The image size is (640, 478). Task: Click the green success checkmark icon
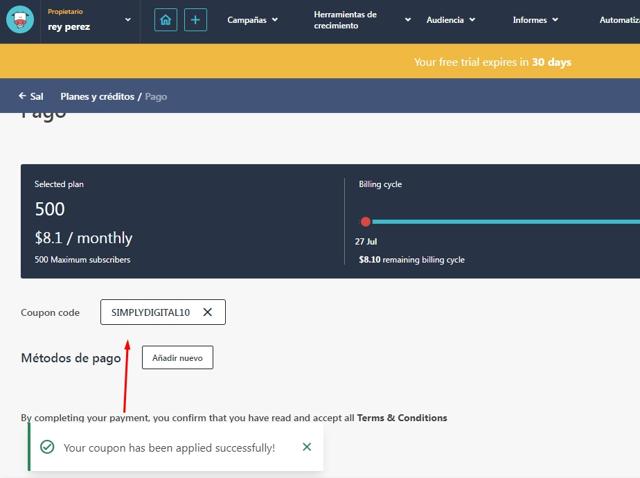pos(47,447)
